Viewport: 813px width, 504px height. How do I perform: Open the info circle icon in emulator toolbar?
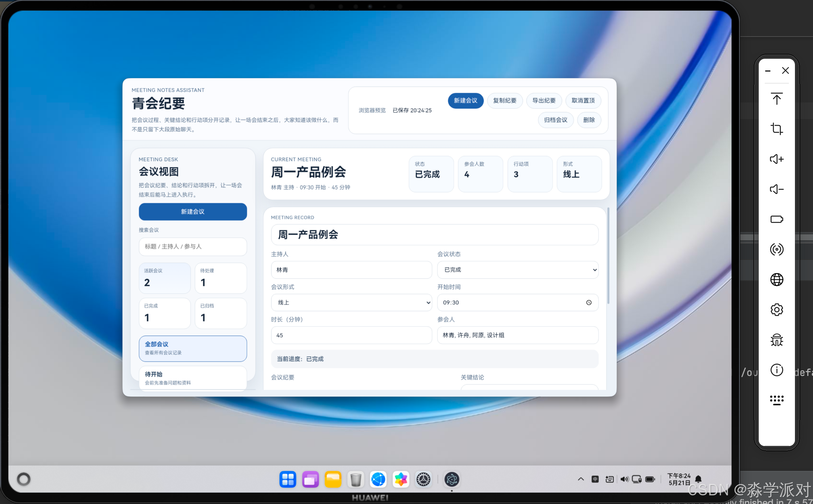[776, 370]
